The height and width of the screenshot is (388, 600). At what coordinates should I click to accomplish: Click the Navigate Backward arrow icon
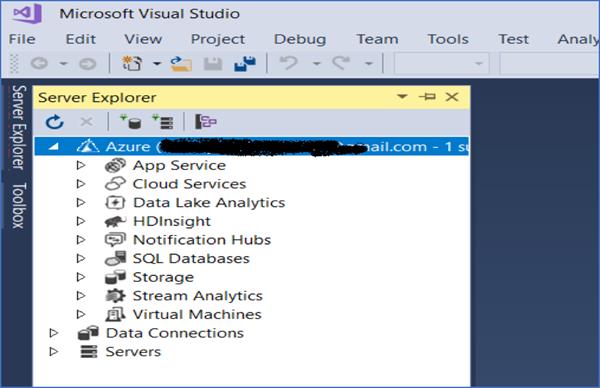pyautogui.click(x=39, y=63)
